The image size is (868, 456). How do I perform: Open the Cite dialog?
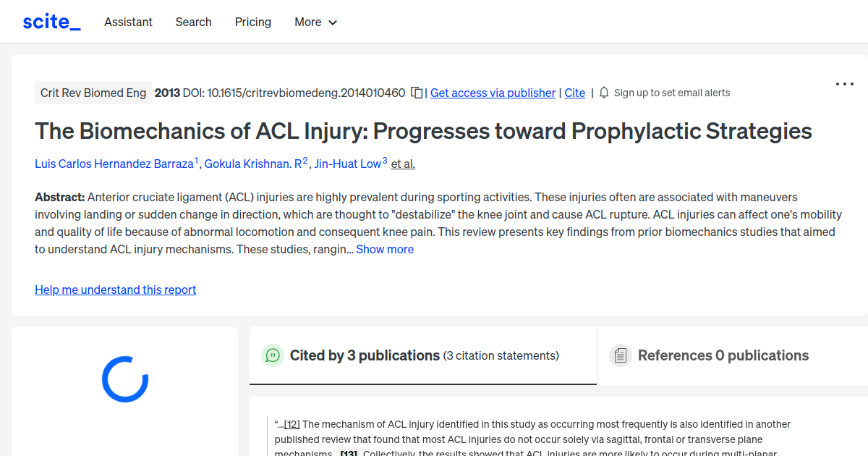[574, 93]
